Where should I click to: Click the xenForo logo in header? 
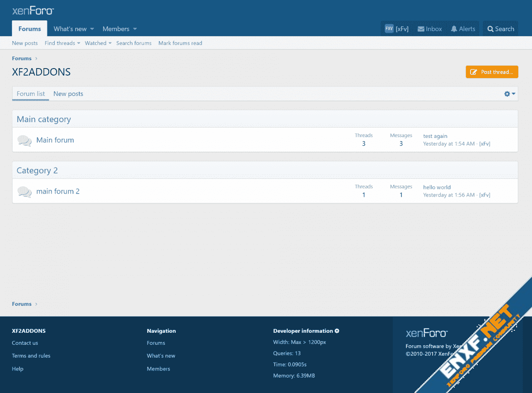pyautogui.click(x=33, y=11)
